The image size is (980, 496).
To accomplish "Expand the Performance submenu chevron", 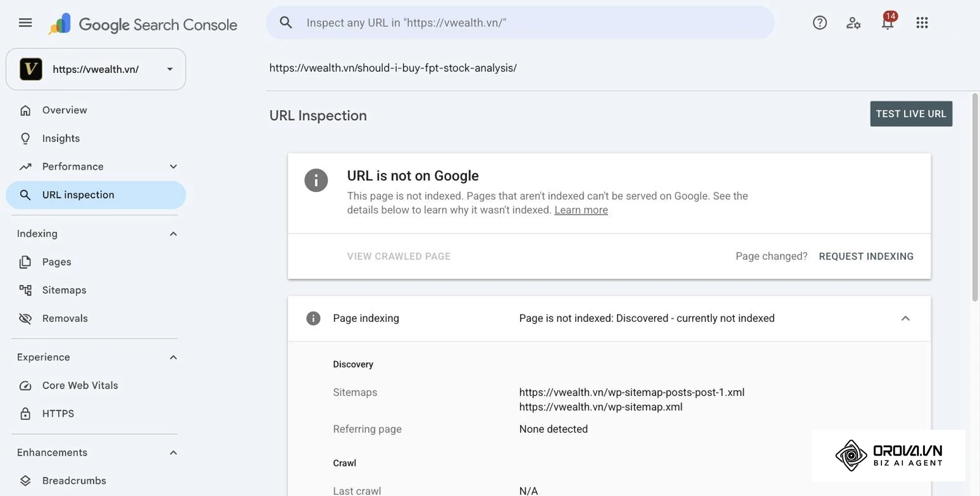I will tap(173, 167).
